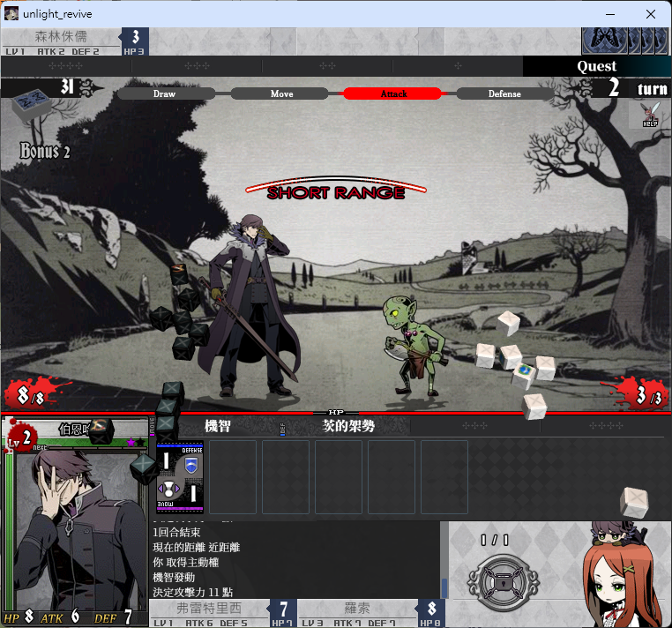672x628 pixels.
Task: Click the 機智 skill label
Action: [217, 426]
